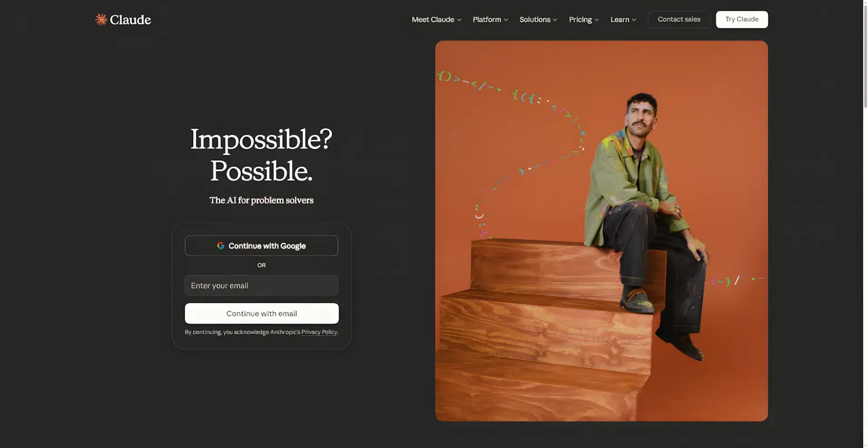Expand the Pricing chevron arrow
868x448 pixels.
pos(596,20)
